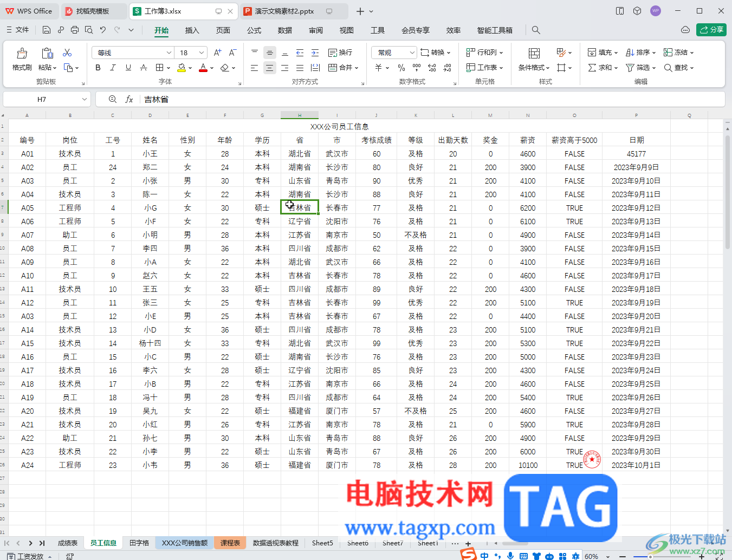Click the zoom slider in status bar
732x560 pixels.
click(650, 556)
